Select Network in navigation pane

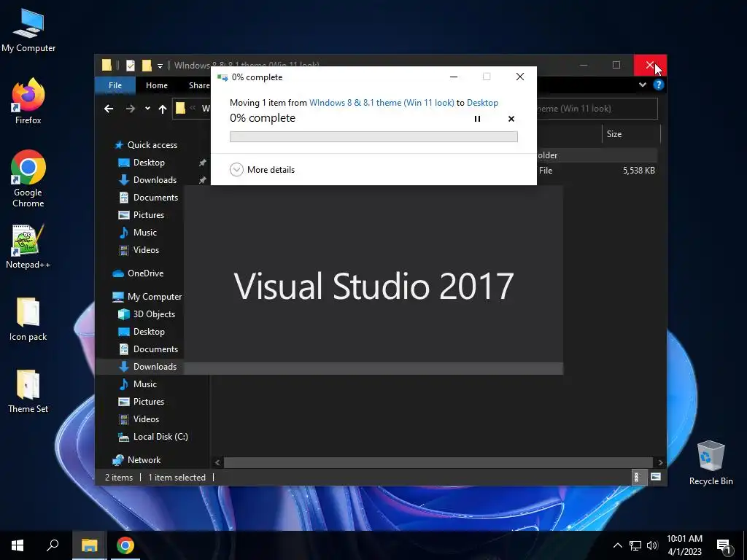click(x=136, y=460)
